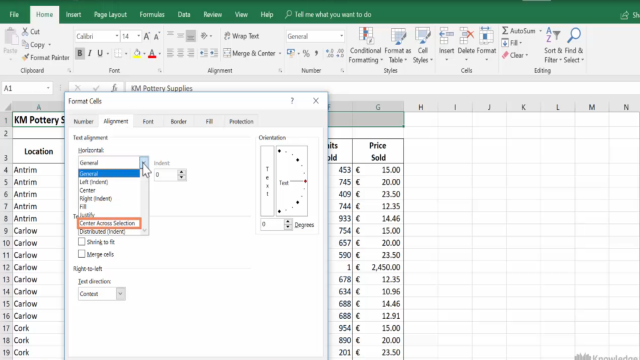Tick the Shrink to fit checkbox
Viewport: 640px width, 360px height.
(x=82, y=242)
